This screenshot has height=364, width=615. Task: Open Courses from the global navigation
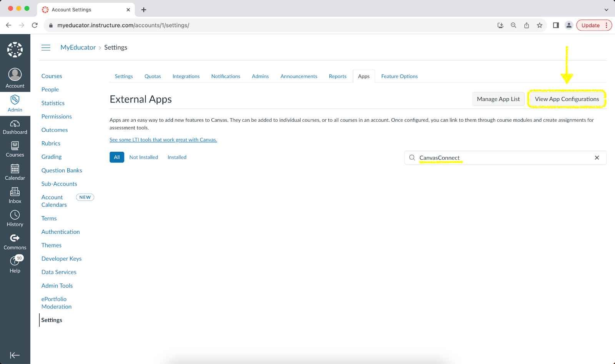point(15,149)
